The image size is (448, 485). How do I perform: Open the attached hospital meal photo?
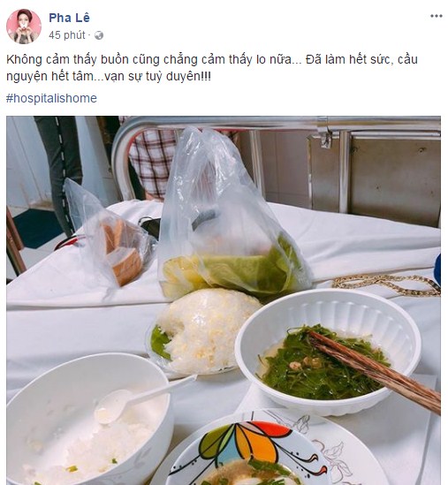coord(224,300)
